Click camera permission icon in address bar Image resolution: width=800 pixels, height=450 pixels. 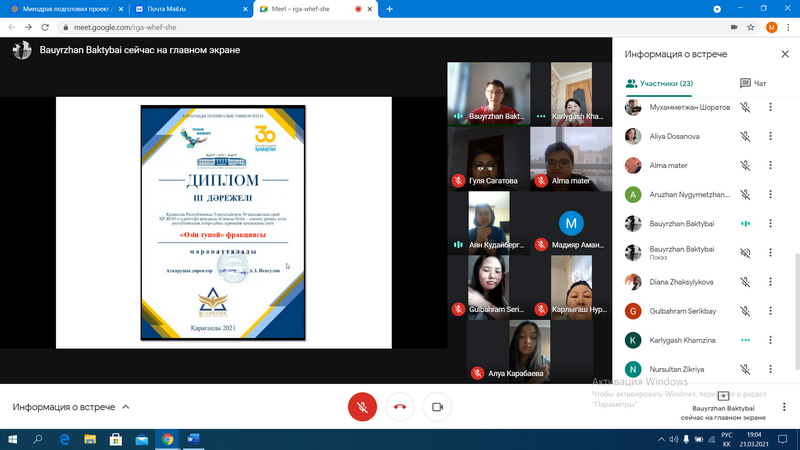pos(734,27)
